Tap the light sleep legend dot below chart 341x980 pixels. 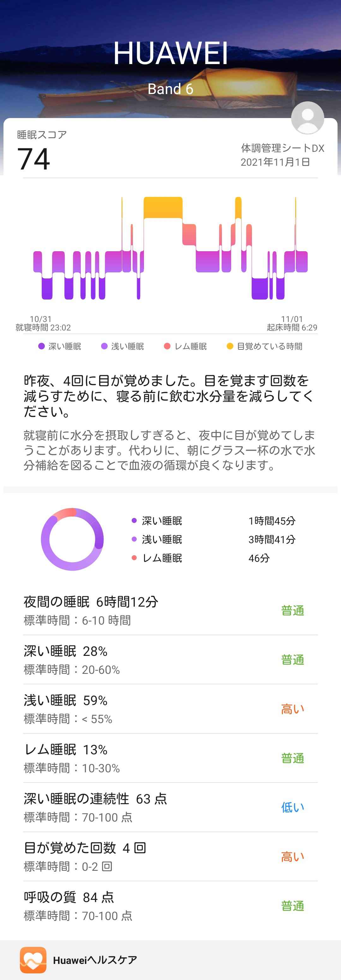point(104,346)
